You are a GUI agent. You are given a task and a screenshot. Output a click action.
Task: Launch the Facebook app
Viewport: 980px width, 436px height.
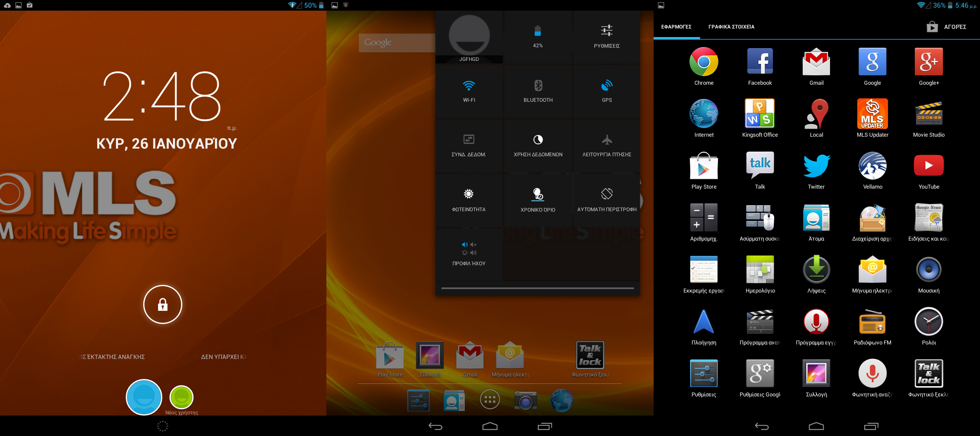[760, 62]
